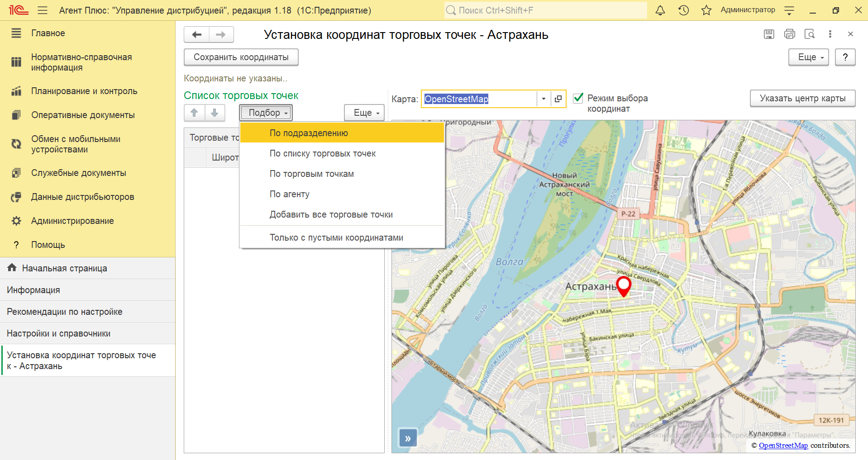Select По подразделению menu item

[309, 133]
